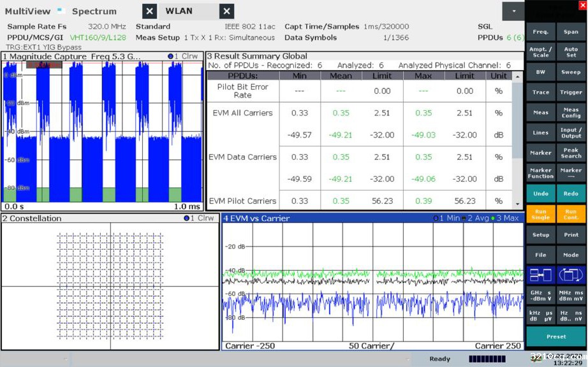Click the 320.0 MHz sample rate value

coord(107,27)
